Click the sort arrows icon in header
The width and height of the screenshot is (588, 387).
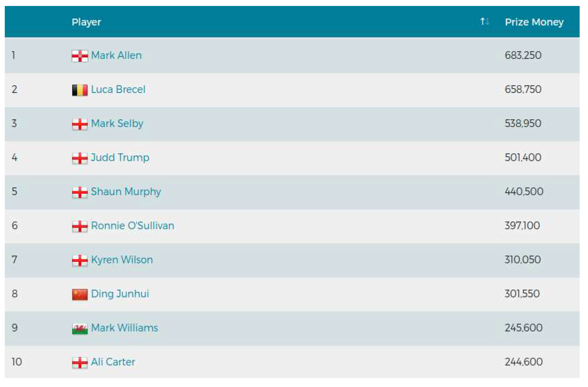(484, 22)
